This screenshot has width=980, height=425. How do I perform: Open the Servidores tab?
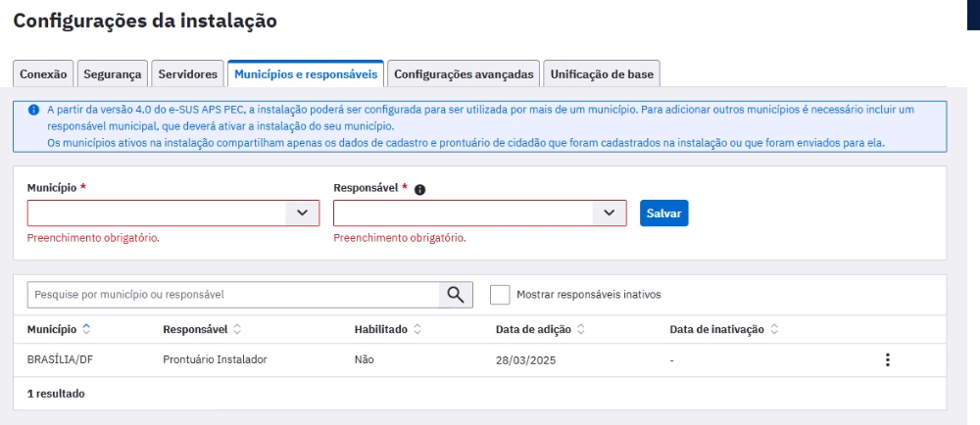tap(187, 74)
